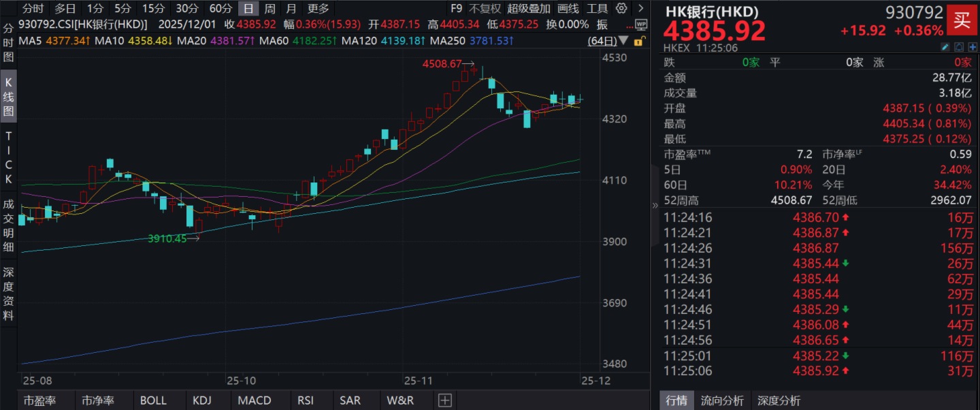Select the 60分 timeframe
Viewport: 980px width, 410px height.
point(220,9)
